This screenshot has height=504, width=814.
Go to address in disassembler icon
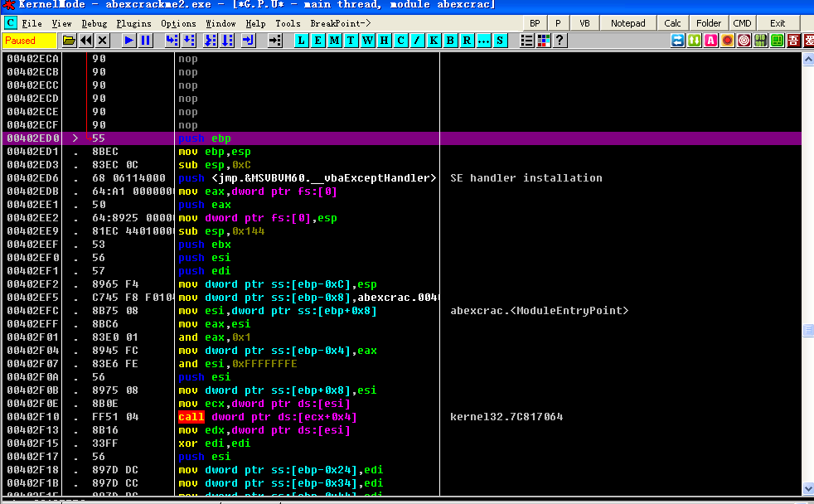click(x=274, y=41)
